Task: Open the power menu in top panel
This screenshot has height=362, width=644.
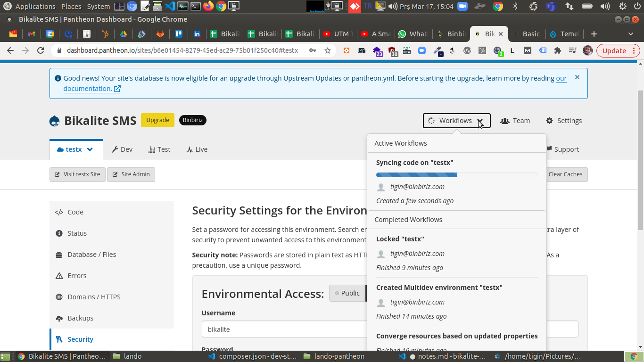Action: point(637,6)
